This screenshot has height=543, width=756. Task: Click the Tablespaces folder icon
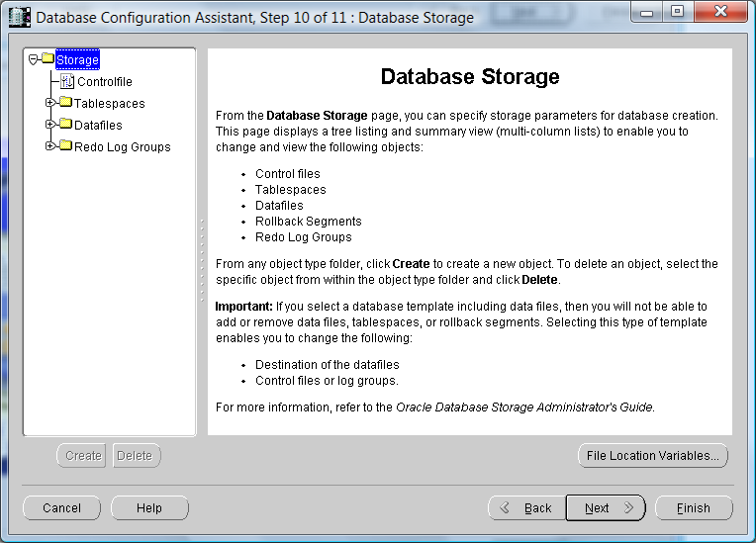(x=66, y=102)
